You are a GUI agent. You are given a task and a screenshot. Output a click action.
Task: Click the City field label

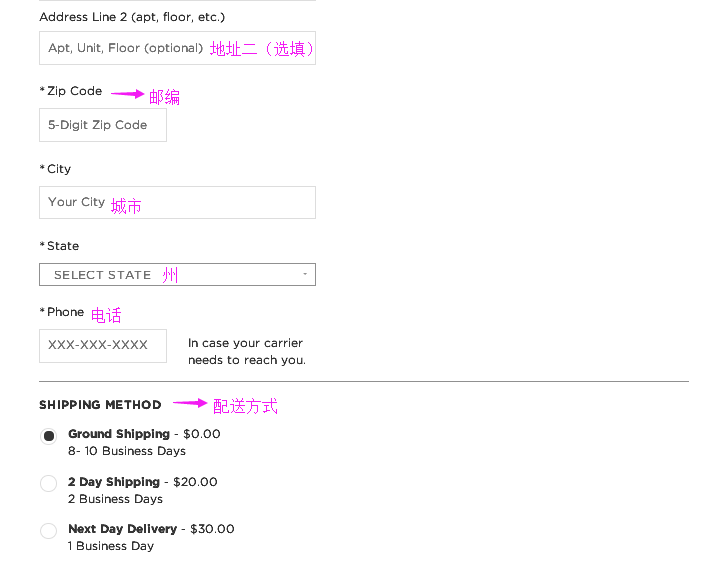(55, 169)
